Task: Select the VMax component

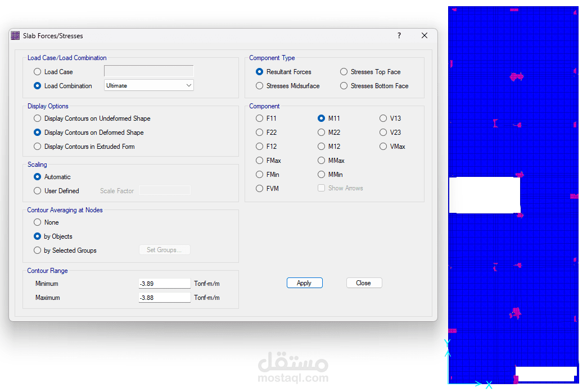Action: [383, 147]
